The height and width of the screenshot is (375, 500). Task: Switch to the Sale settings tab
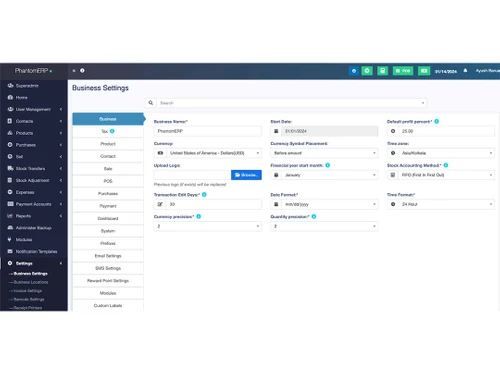(x=108, y=169)
